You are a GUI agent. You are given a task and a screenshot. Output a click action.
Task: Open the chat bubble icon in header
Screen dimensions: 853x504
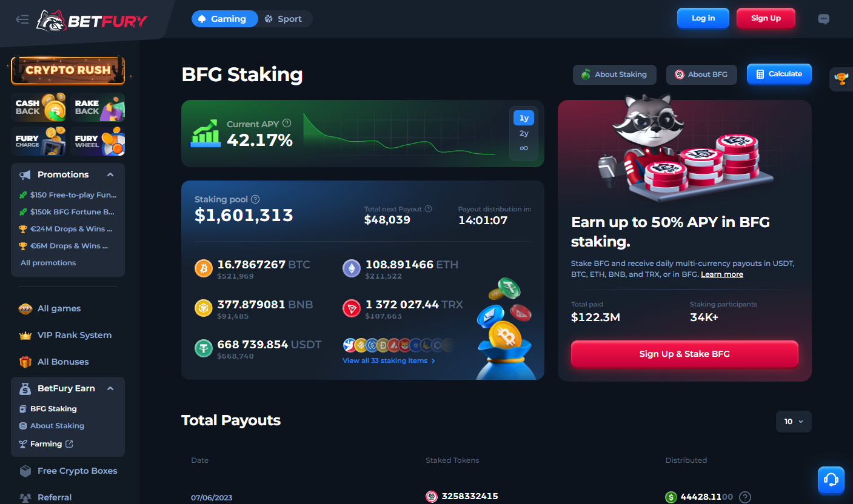(823, 19)
